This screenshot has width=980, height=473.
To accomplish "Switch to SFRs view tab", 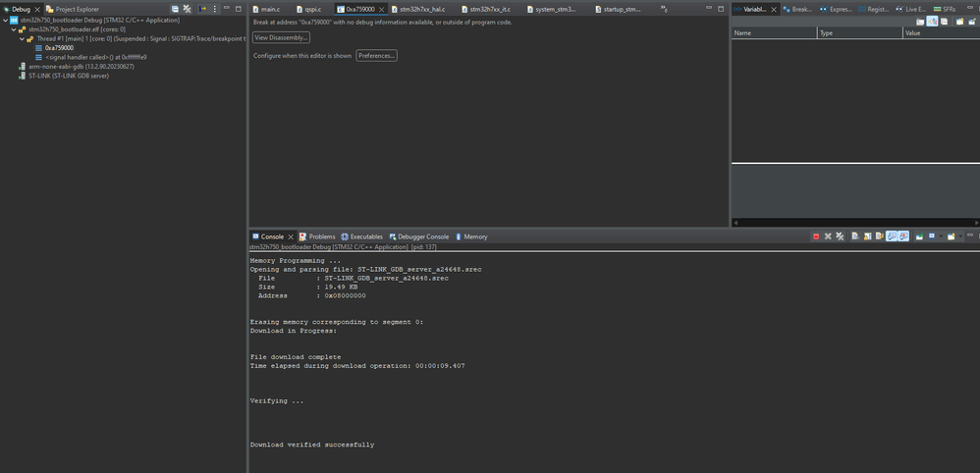I will pyautogui.click(x=945, y=10).
